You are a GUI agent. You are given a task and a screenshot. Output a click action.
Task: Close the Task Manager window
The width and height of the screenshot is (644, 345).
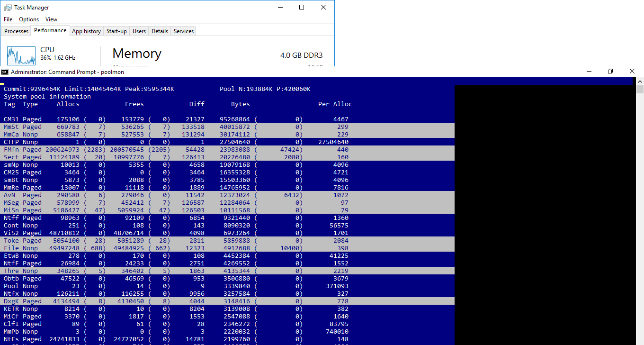pyautogui.click(x=323, y=8)
